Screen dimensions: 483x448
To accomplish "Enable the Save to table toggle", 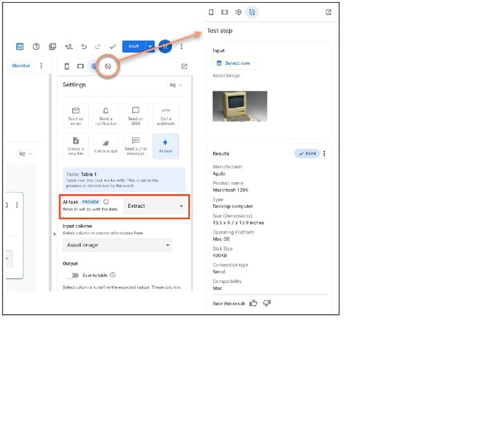I will tap(72, 275).
